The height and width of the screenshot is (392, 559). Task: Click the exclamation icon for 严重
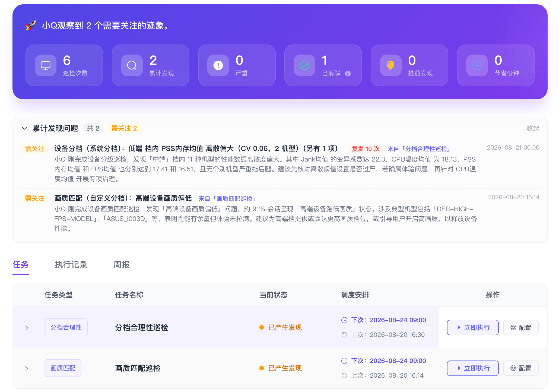(218, 65)
